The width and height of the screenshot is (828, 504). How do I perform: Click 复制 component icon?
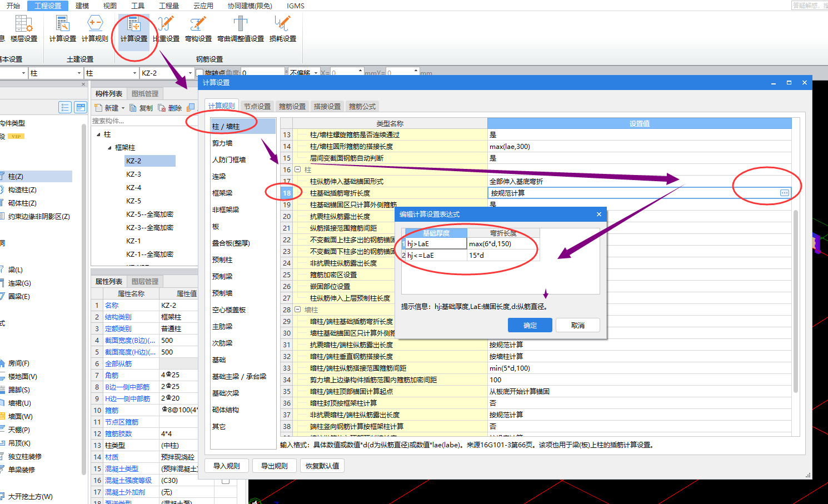[133, 108]
